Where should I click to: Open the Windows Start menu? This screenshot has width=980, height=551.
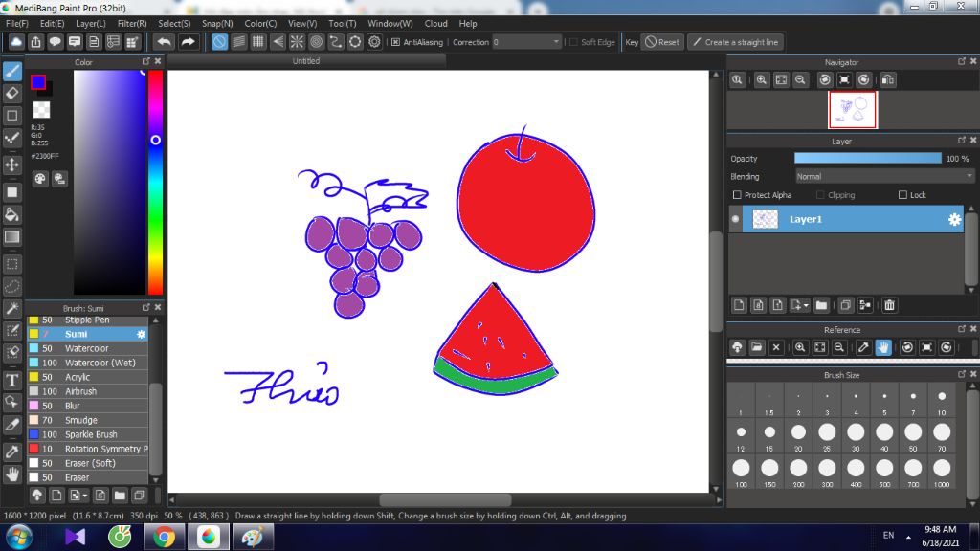pyautogui.click(x=19, y=538)
